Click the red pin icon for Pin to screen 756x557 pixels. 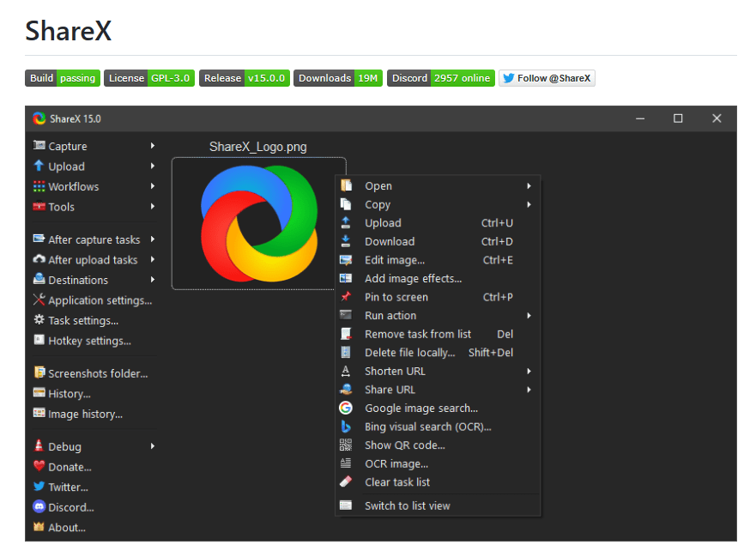click(346, 297)
